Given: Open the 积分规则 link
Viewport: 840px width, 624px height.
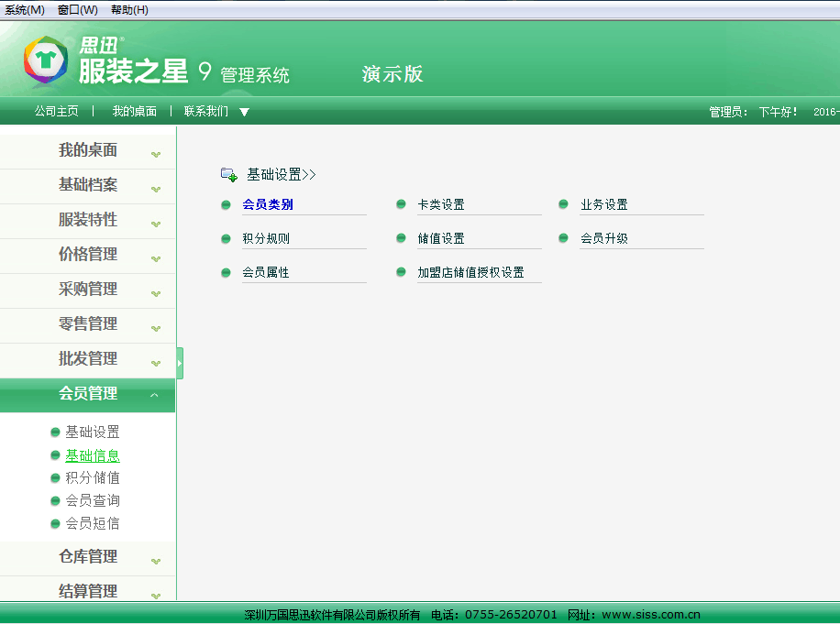Looking at the screenshot, I should (266, 238).
